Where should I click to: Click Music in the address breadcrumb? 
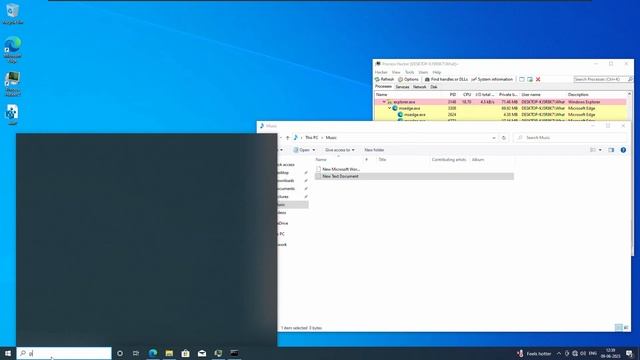331,138
